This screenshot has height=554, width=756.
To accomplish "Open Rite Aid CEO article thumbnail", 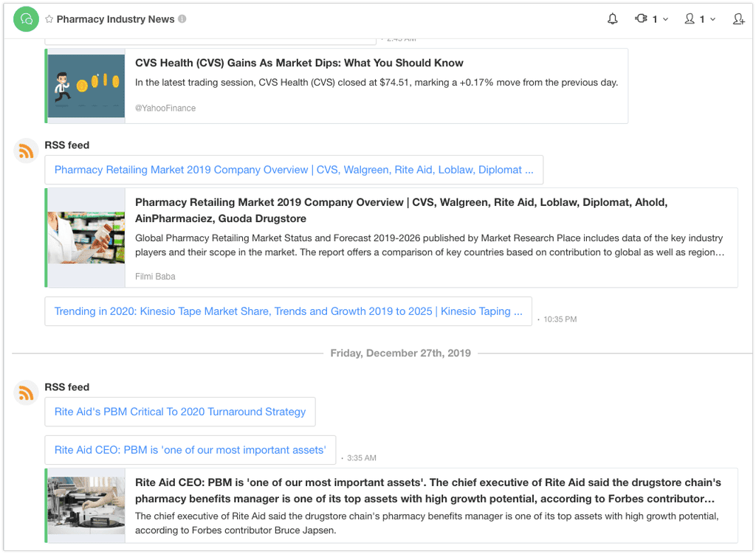I will pos(86,505).
